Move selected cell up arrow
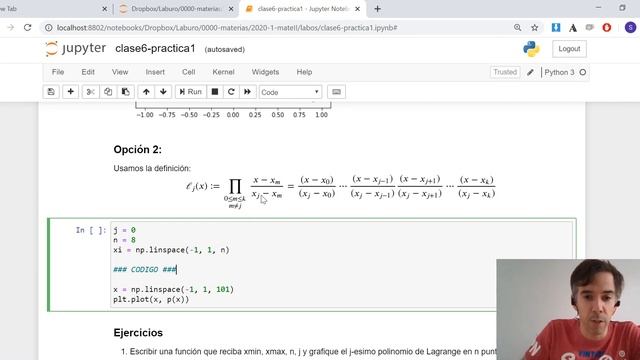This screenshot has height=360, width=640. click(x=146, y=92)
